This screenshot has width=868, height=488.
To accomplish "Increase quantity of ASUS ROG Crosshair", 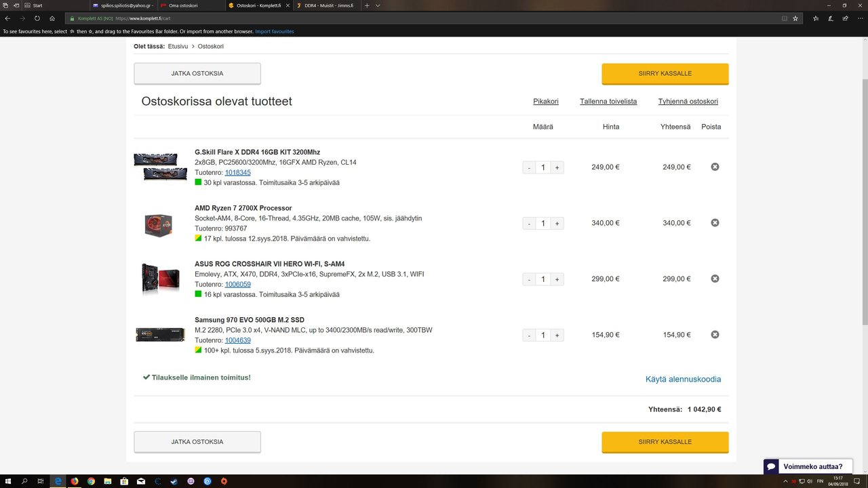I will pyautogui.click(x=557, y=279).
